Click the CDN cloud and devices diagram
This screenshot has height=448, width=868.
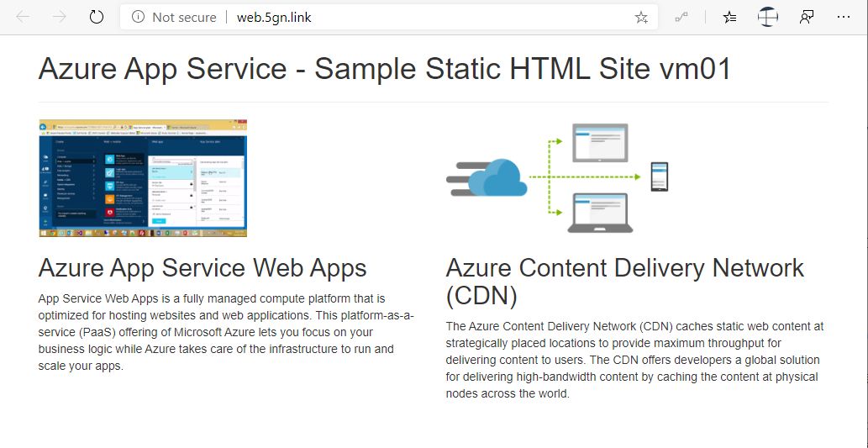pyautogui.click(x=557, y=177)
